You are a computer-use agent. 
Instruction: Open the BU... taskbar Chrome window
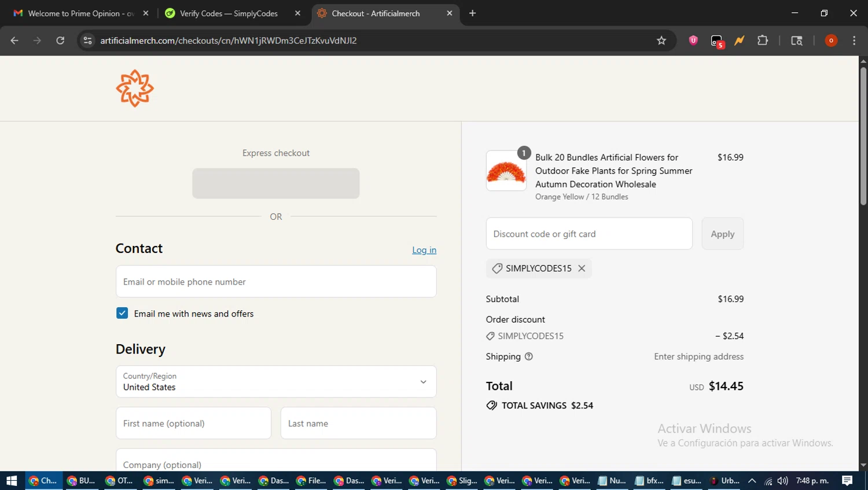click(82, 481)
